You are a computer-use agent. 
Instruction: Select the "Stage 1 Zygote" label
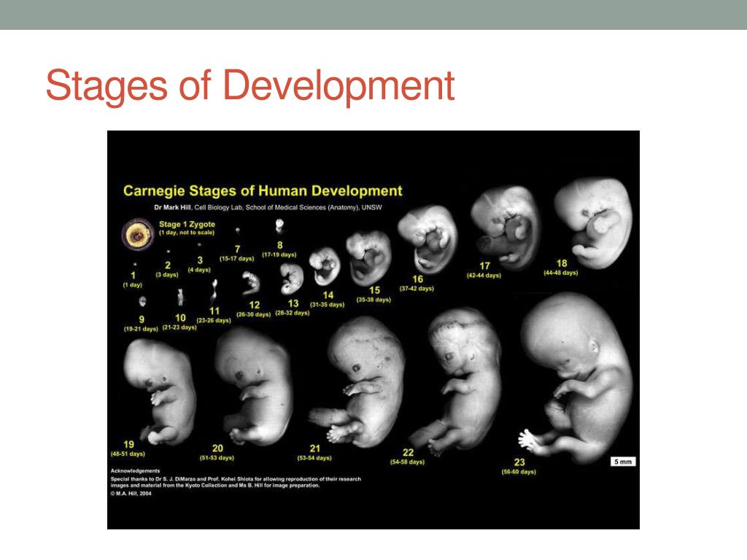[187, 224]
